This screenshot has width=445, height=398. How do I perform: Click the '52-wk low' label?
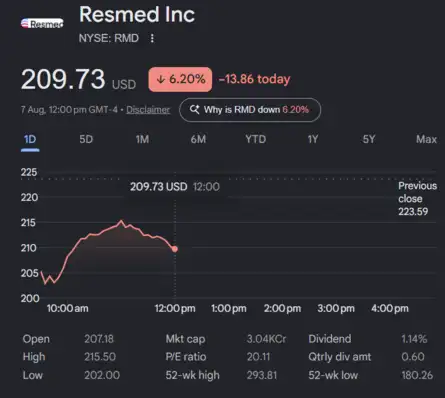tap(333, 375)
